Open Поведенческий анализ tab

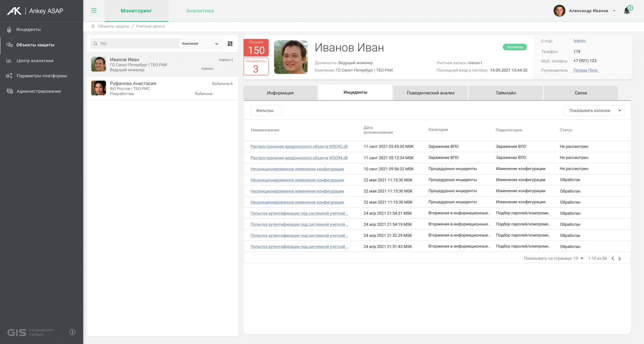tap(431, 93)
